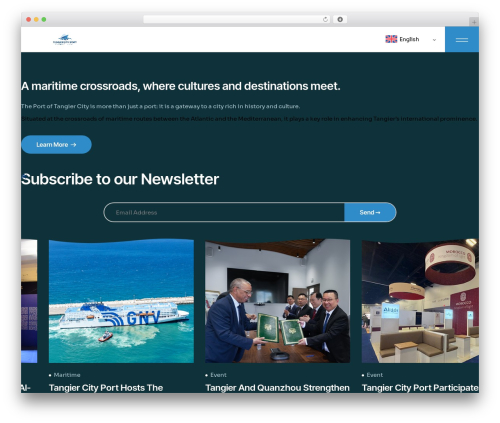
Task: Click the Event tag under Quanzhou photo
Action: [218, 375]
